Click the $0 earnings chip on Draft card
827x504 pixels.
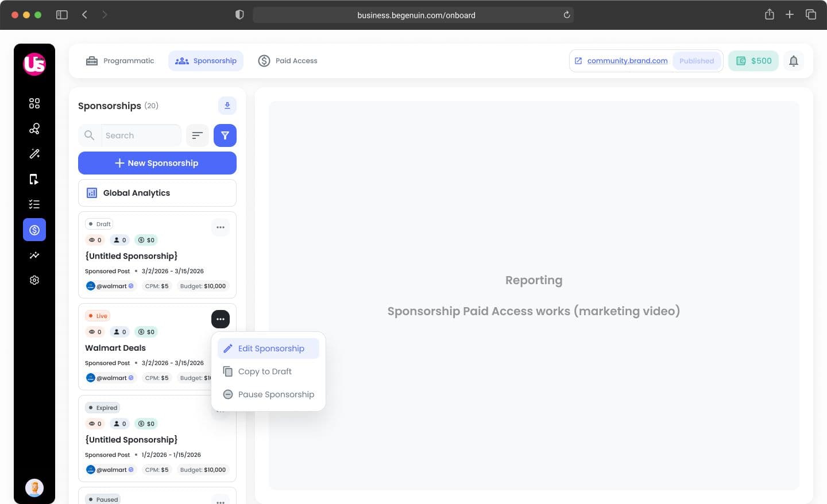point(146,240)
